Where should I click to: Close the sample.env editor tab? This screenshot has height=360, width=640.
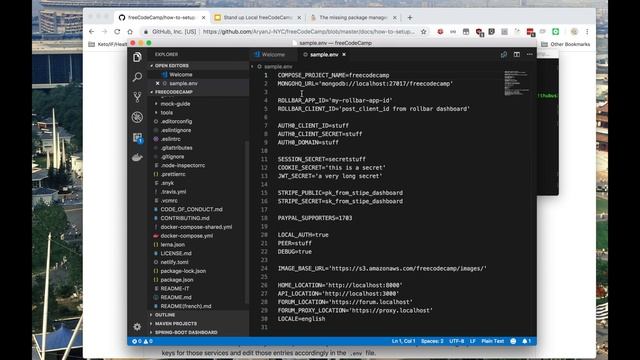(344, 54)
